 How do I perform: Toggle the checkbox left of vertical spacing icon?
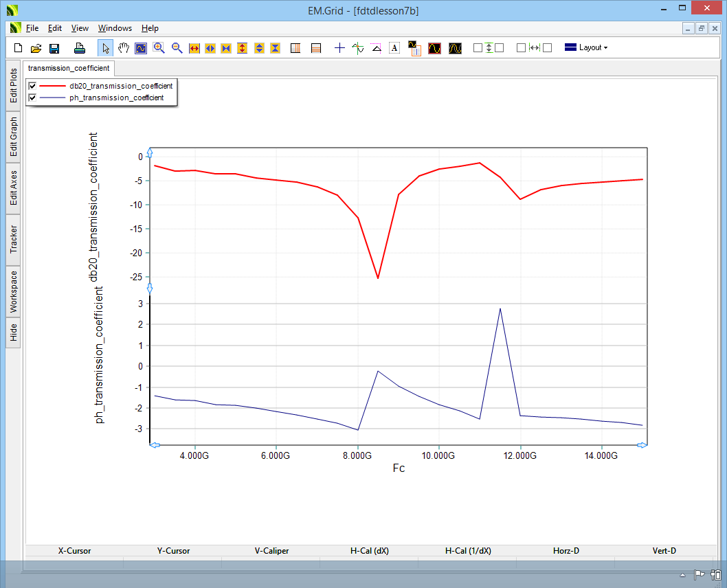pyautogui.click(x=478, y=48)
